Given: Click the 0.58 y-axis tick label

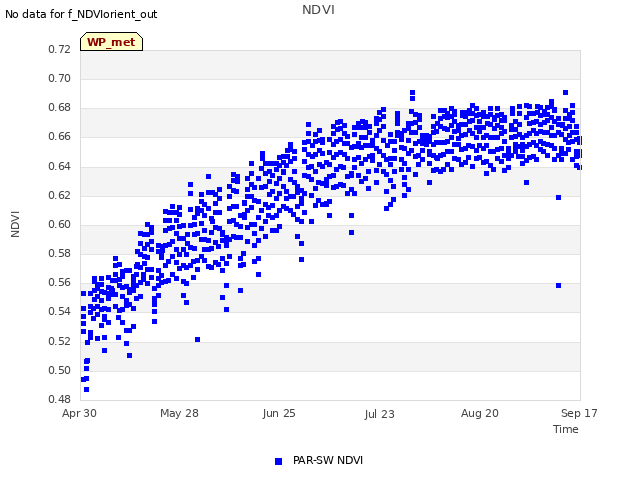Looking at the screenshot, I should click(60, 253).
